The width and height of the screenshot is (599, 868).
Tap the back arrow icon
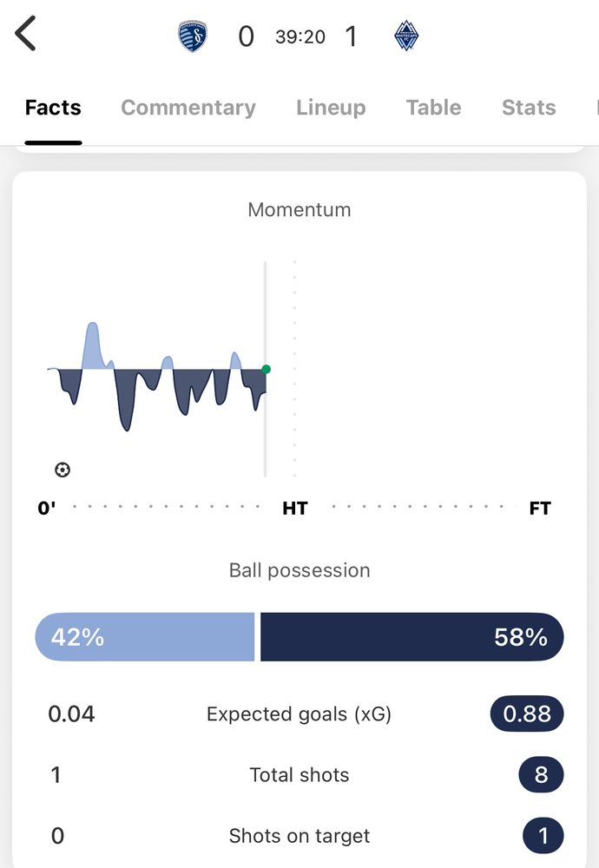[26, 35]
